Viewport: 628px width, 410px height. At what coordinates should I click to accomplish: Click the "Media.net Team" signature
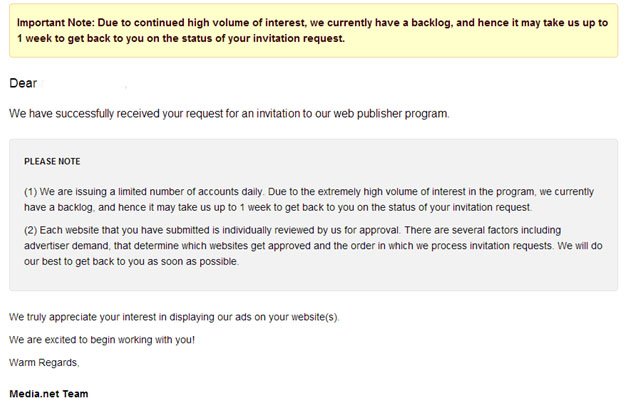(49, 394)
